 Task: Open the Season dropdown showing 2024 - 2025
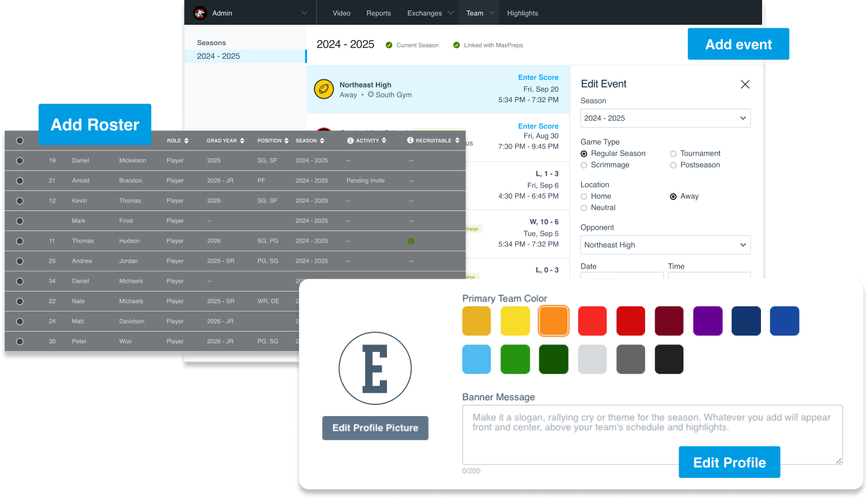[665, 118]
